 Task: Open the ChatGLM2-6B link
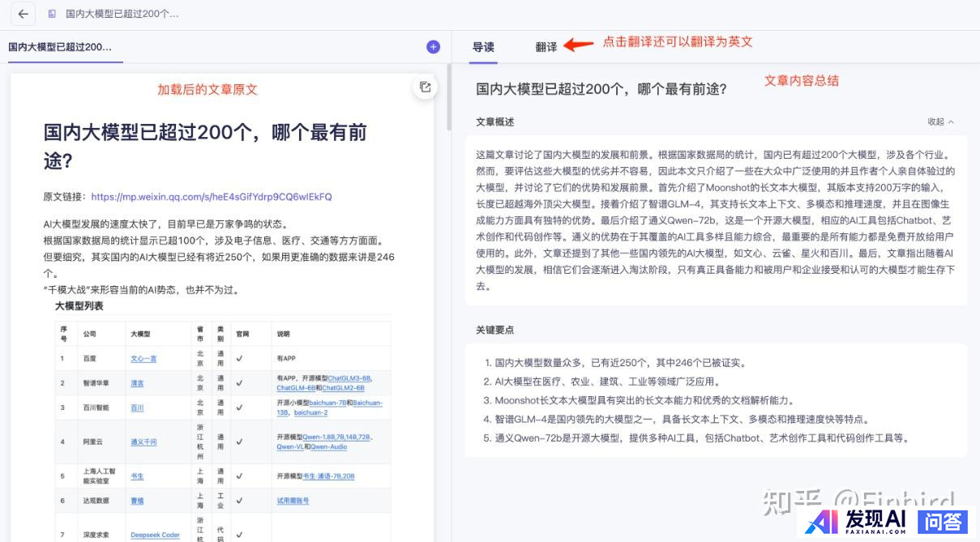pyautogui.click(x=342, y=388)
